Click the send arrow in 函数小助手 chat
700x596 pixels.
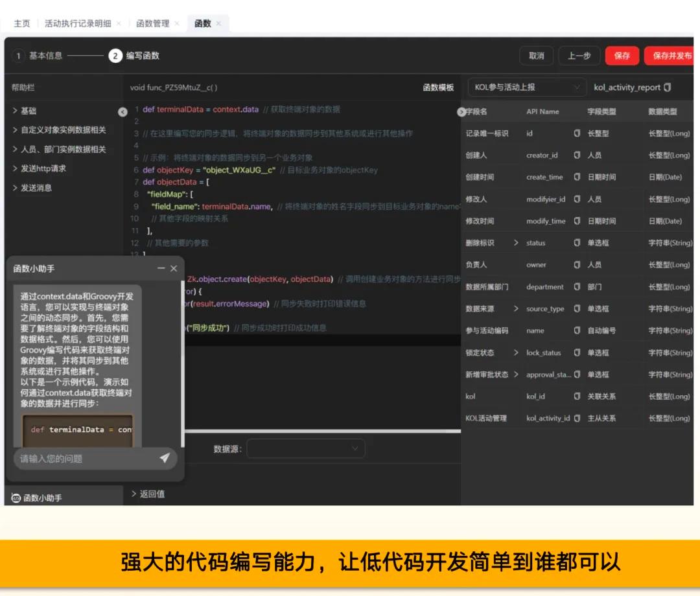coord(165,458)
